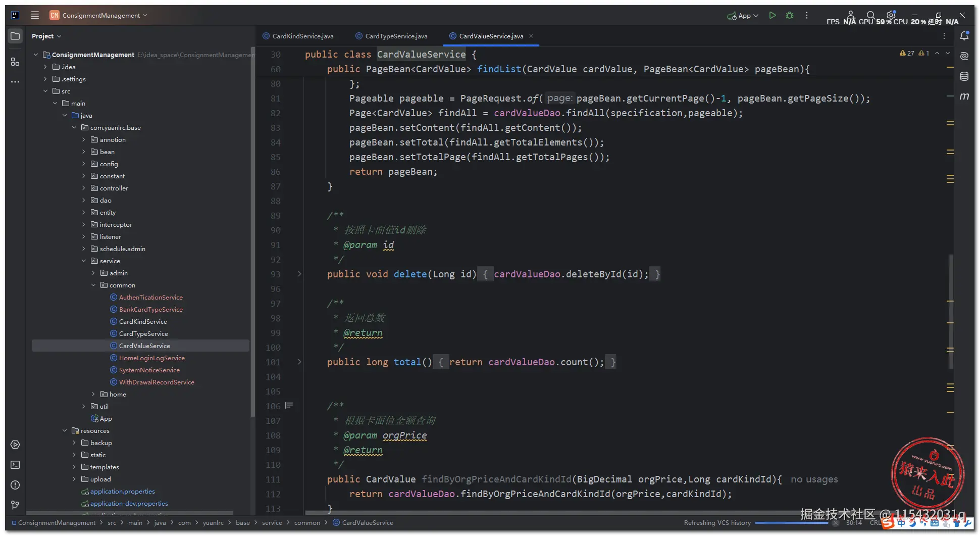Expand the .idea folder

pyautogui.click(x=45, y=67)
